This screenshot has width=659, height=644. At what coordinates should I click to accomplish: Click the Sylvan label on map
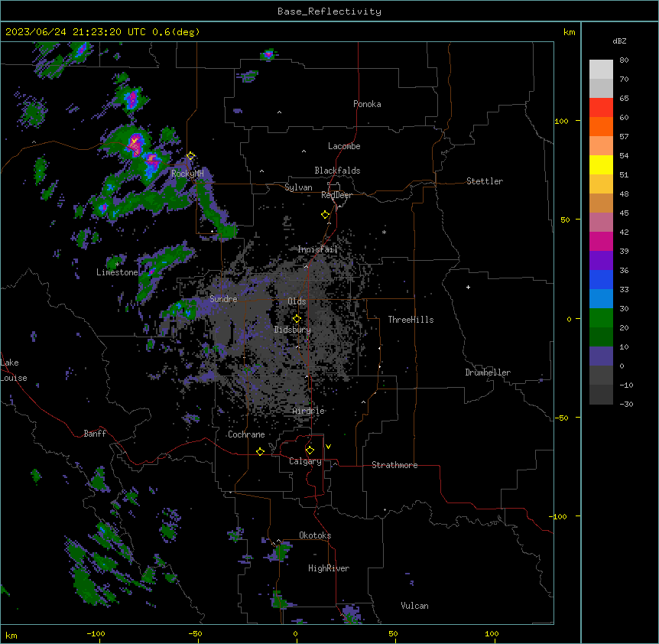pos(298,187)
